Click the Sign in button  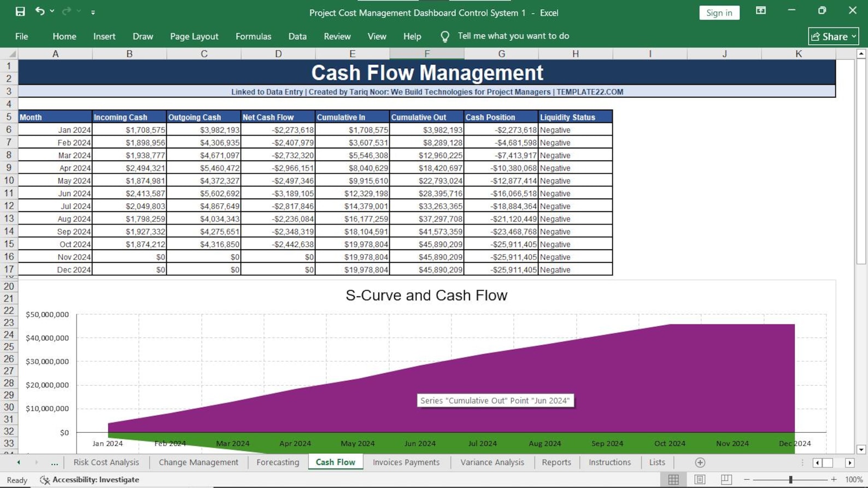point(719,13)
